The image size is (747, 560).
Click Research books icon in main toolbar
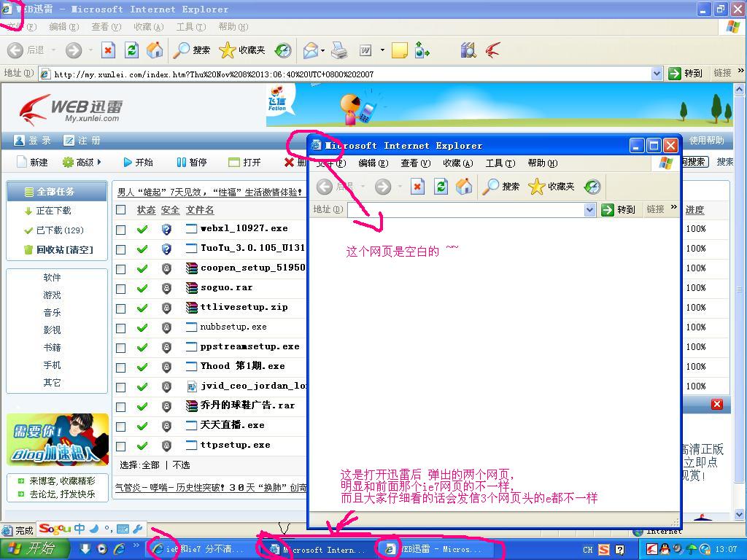pyautogui.click(x=468, y=50)
